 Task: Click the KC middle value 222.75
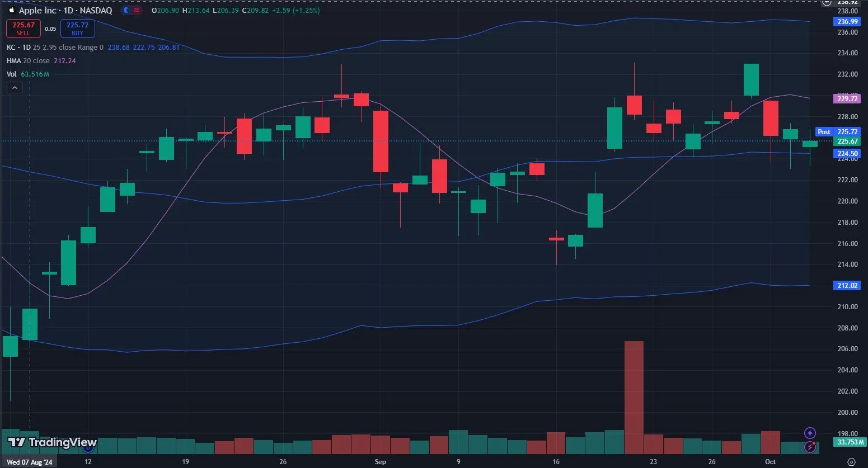[144, 48]
